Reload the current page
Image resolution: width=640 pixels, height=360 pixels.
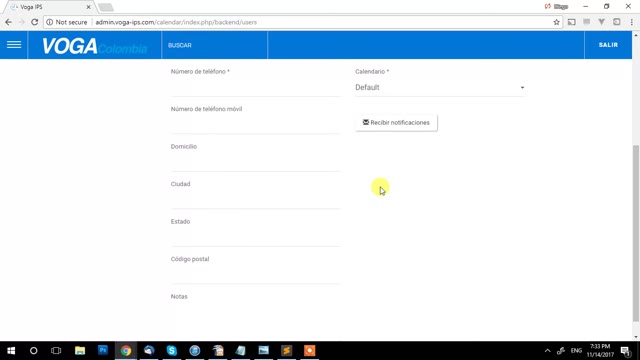tap(35, 22)
